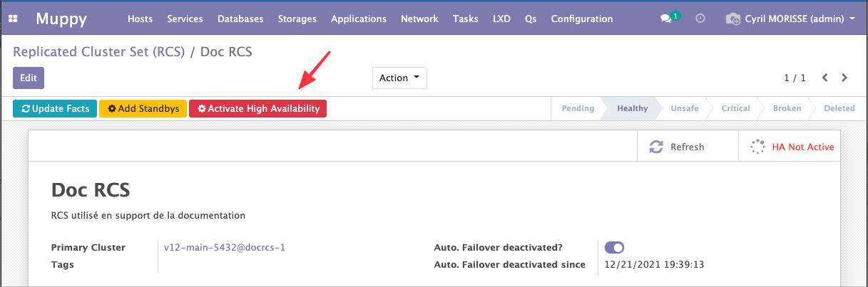Open the conversations chat icon
The width and height of the screenshot is (868, 287).
pos(666,19)
